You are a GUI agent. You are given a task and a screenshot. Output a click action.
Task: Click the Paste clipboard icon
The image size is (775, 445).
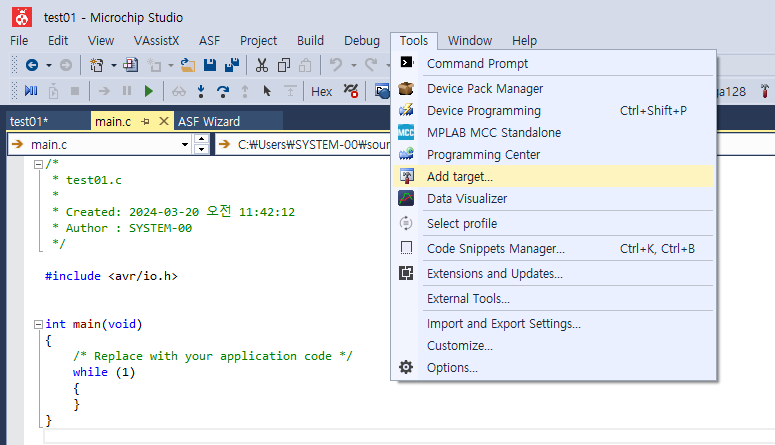coord(305,65)
